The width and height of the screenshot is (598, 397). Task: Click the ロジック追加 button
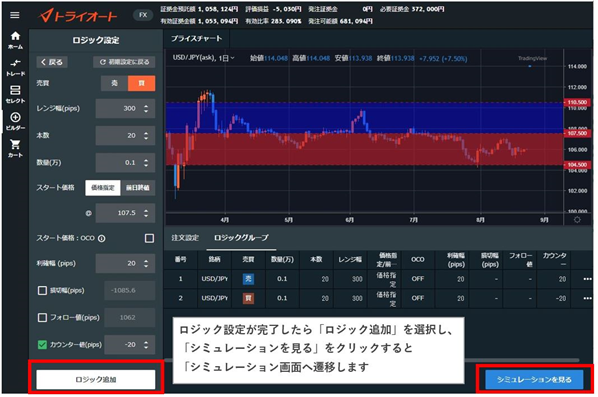(96, 379)
